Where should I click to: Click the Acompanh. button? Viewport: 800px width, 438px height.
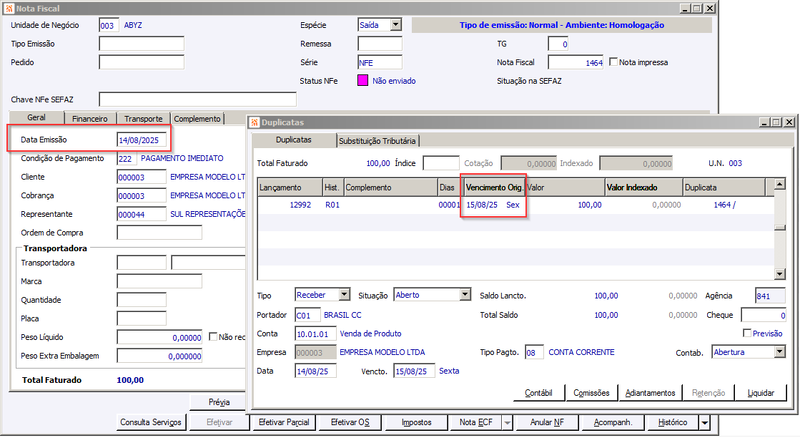tap(613, 422)
